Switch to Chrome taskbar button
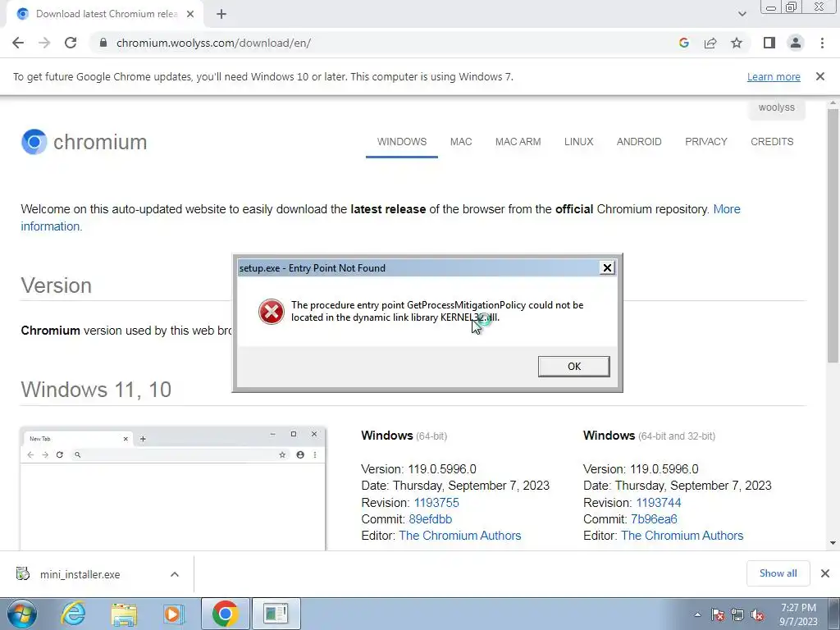The image size is (840, 630). [x=225, y=614]
